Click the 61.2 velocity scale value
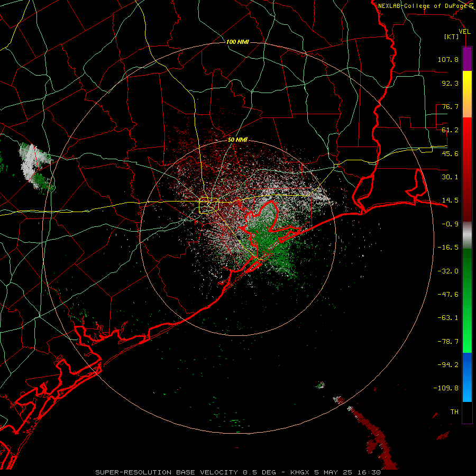 [x=450, y=130]
